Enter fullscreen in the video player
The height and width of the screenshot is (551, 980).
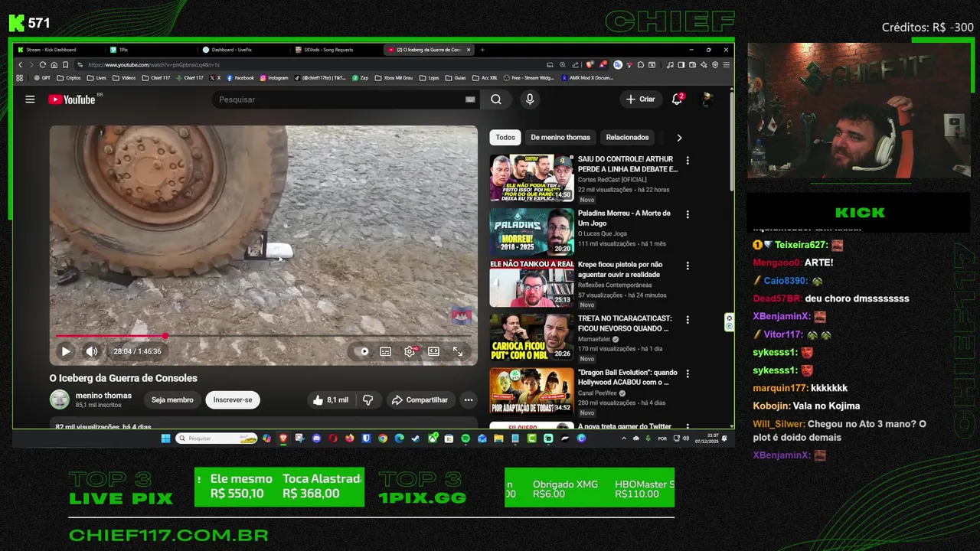tap(457, 351)
